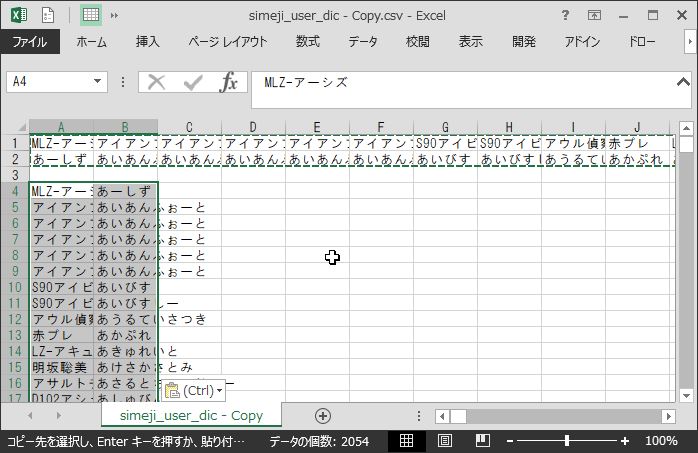Click the Enter checkmark in formula bar

(x=193, y=82)
